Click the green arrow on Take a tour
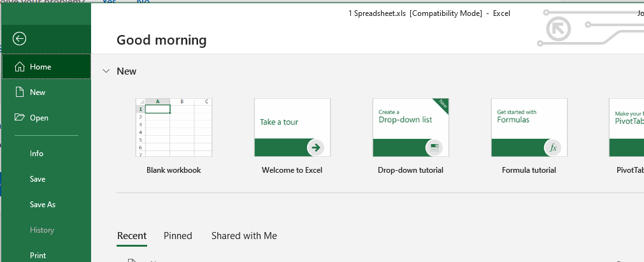The height and width of the screenshot is (262, 644). pos(316,148)
